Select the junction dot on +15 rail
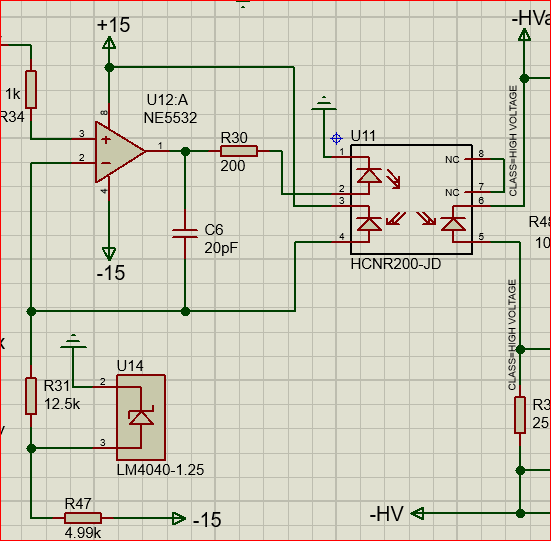Viewport: 551px width, 541px height. pyautogui.click(x=109, y=67)
